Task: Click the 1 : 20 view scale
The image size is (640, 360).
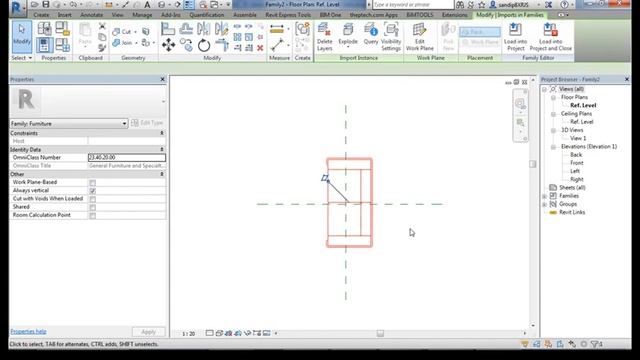Action: [x=189, y=333]
